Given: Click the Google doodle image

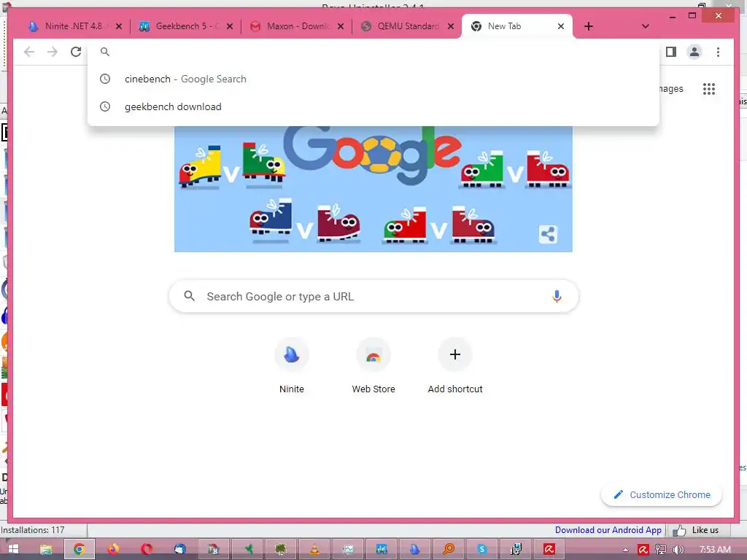Looking at the screenshot, I should point(373,189).
